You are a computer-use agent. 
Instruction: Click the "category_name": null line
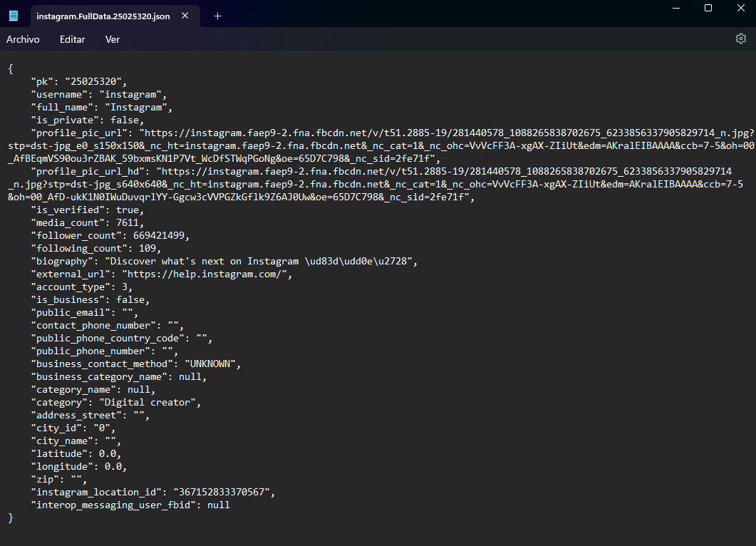tap(93, 390)
